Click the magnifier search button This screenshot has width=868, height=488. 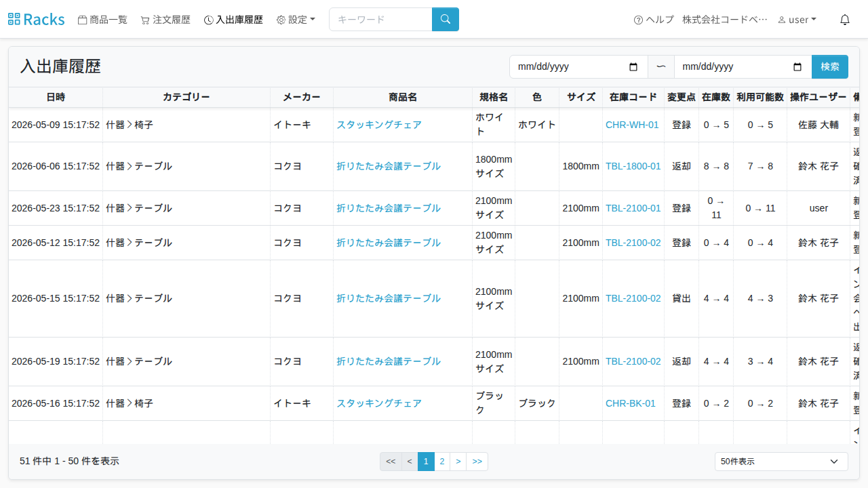[446, 20]
